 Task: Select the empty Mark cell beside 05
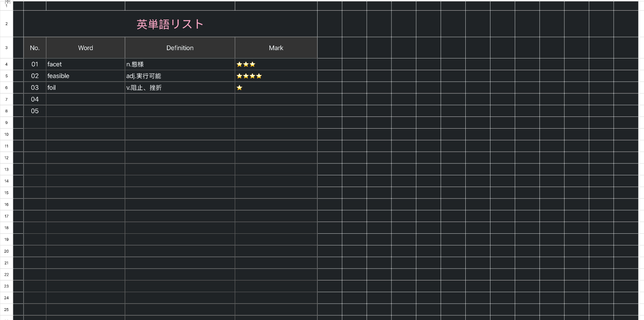[x=276, y=111]
